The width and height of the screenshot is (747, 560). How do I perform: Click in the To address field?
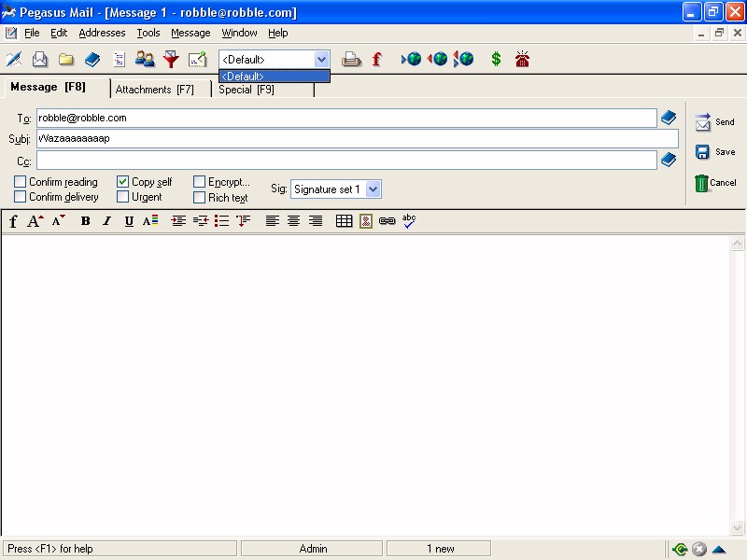[x=346, y=118]
